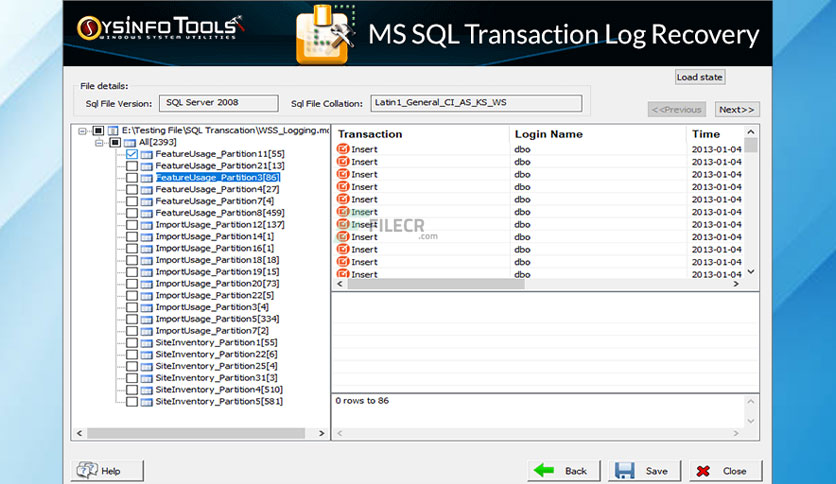Click the transaction table horizontal scrollbar thumb
Image resolution: width=836 pixels, height=484 pixels.
[x=436, y=284]
